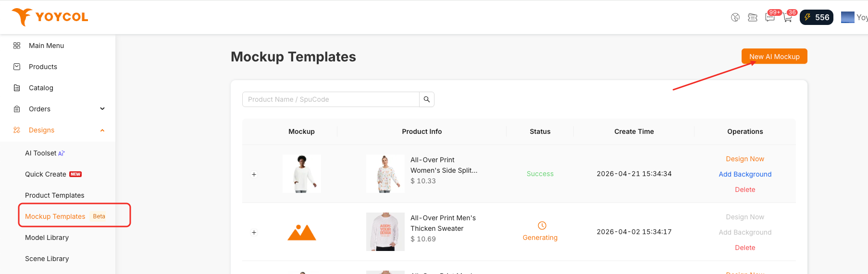The image size is (868, 274).
Task: Click the lightning credits badge showing 556
Action: [x=817, y=17]
